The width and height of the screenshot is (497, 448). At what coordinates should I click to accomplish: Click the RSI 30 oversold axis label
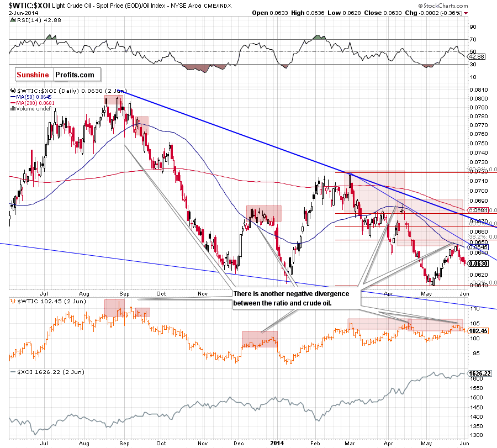473,65
